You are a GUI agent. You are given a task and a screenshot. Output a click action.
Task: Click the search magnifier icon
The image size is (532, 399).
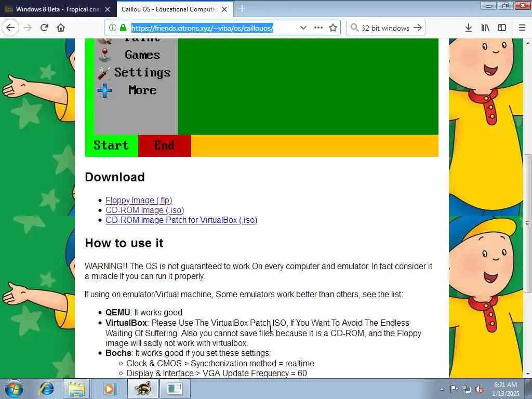[354, 28]
